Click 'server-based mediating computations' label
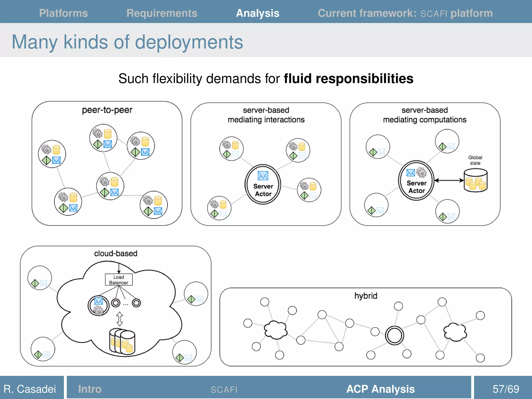Viewport: 532px width, 399px height. tap(425, 115)
